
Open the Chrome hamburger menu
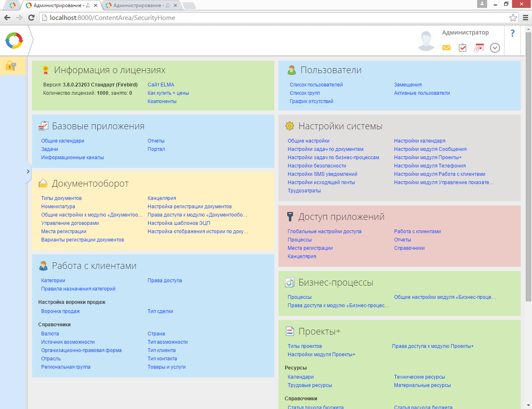pos(525,17)
